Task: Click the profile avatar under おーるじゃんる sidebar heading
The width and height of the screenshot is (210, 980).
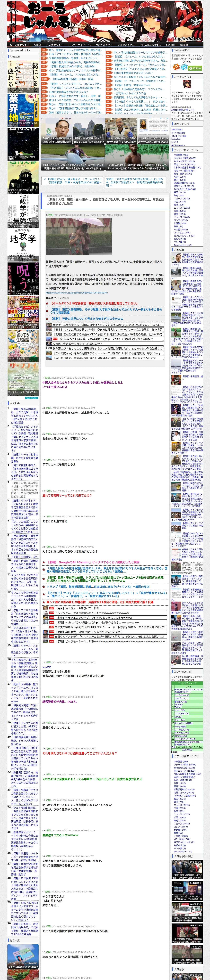Action: 187,85
